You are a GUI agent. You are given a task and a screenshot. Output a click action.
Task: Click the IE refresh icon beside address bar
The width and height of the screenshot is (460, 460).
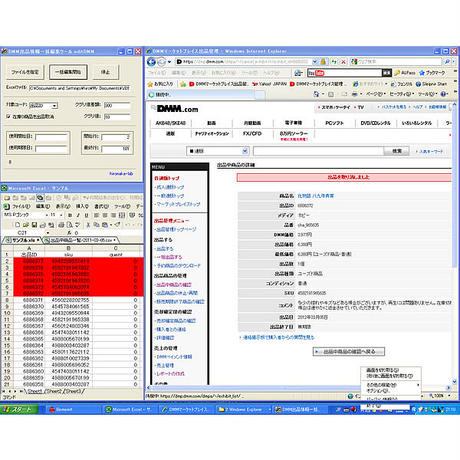[334, 62]
